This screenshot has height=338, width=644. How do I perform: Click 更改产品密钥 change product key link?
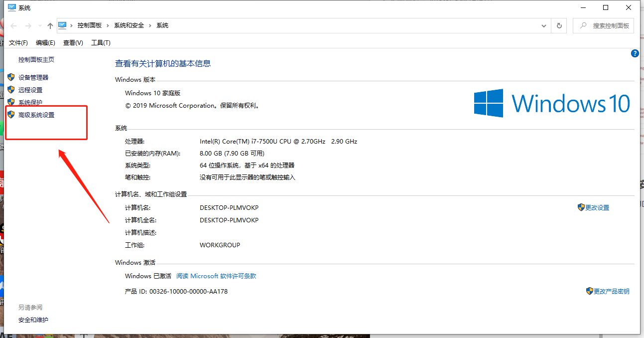point(612,291)
